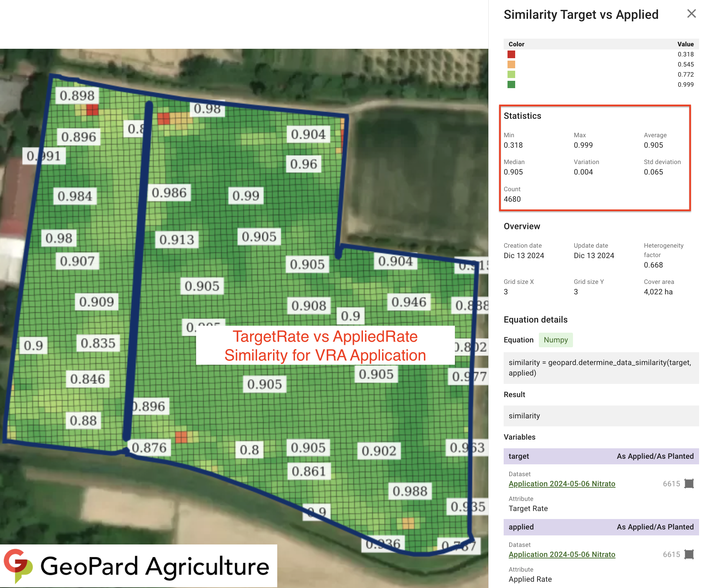Click the Numpy equation tag
This screenshot has height=588, width=705.
pyautogui.click(x=555, y=340)
